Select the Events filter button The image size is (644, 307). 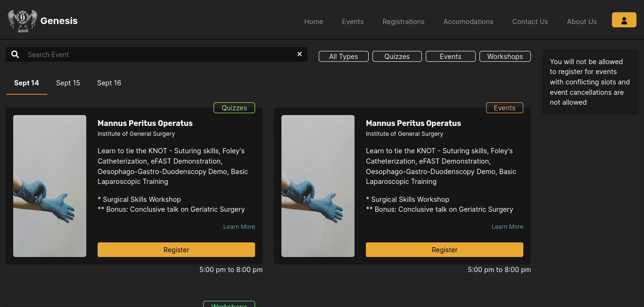tap(450, 57)
